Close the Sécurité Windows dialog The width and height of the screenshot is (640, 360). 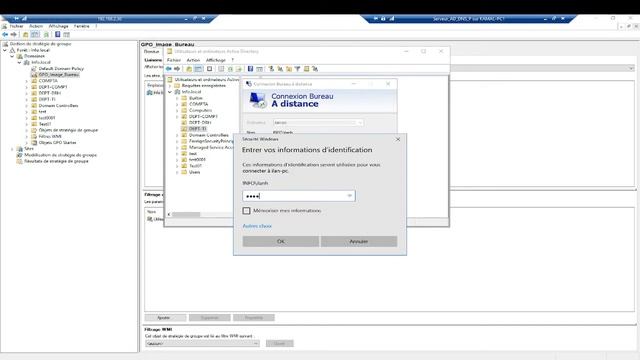pyautogui.click(x=398, y=139)
